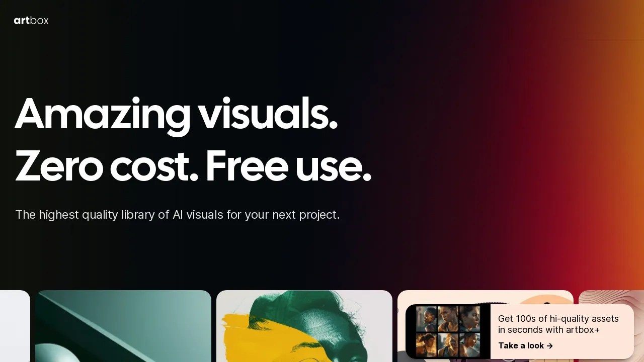This screenshot has height=362, width=644.
Task: Click 'in seconds with artbox+' promo line
Action: point(549,330)
